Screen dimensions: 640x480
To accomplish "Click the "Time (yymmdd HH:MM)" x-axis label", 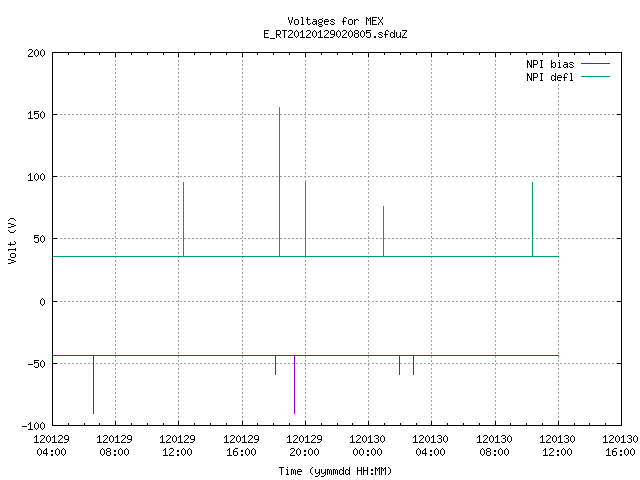I will 335,471.
